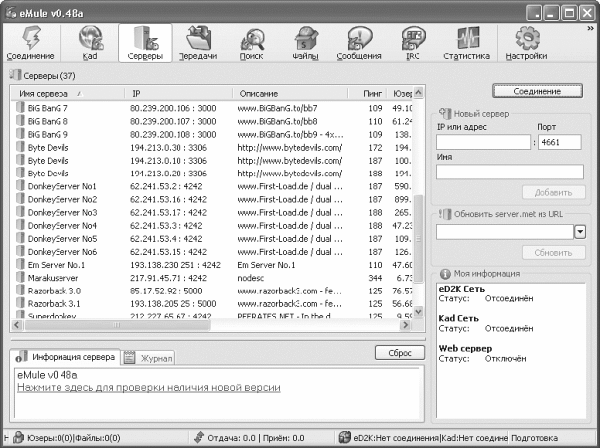Open the IRC toolbar icon
Viewport: 600px width, 448px height.
coord(412,43)
